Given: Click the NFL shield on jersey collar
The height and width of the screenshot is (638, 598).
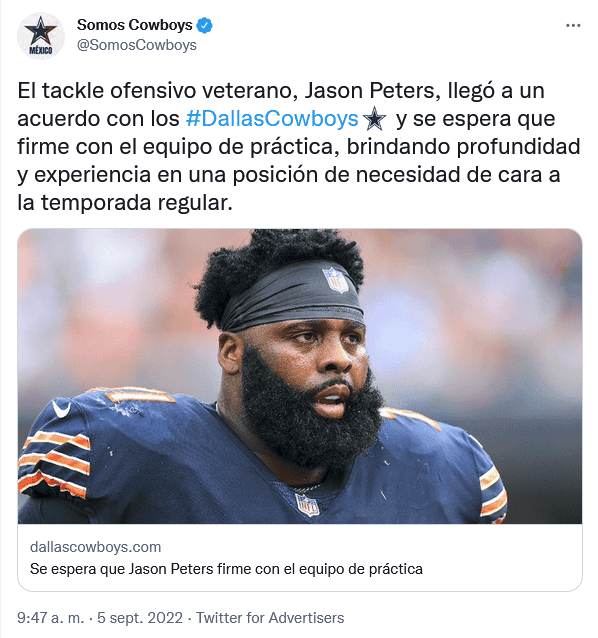Looking at the screenshot, I should pyautogui.click(x=307, y=505).
